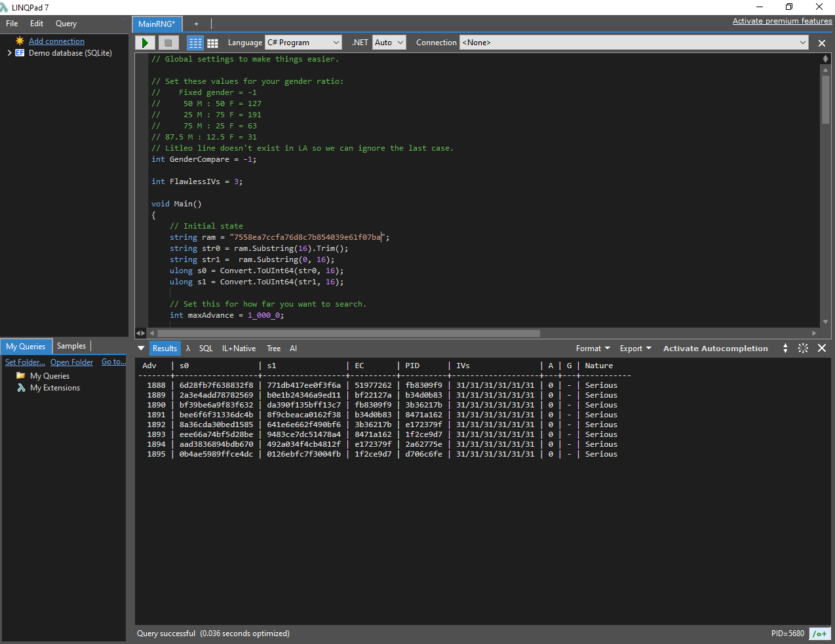Image resolution: width=835 pixels, height=644 pixels.
Task: Click the Go to... link
Action: click(113, 362)
